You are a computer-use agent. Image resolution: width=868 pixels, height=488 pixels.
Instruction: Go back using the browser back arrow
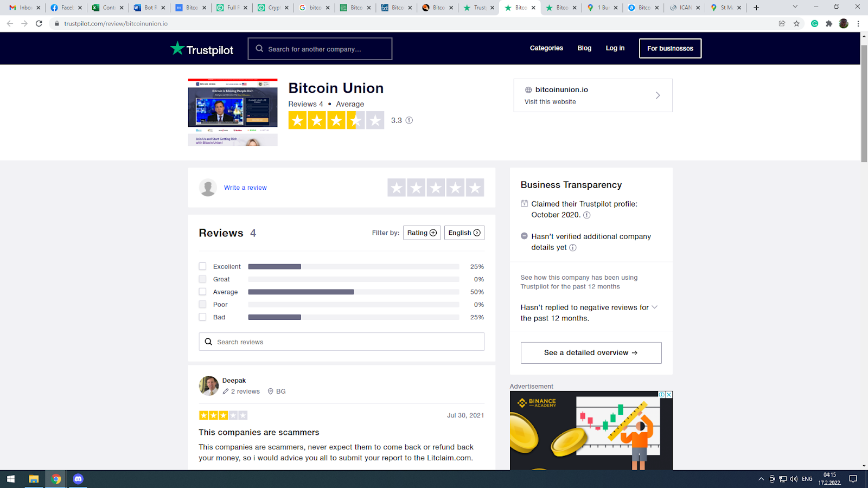click(x=10, y=23)
